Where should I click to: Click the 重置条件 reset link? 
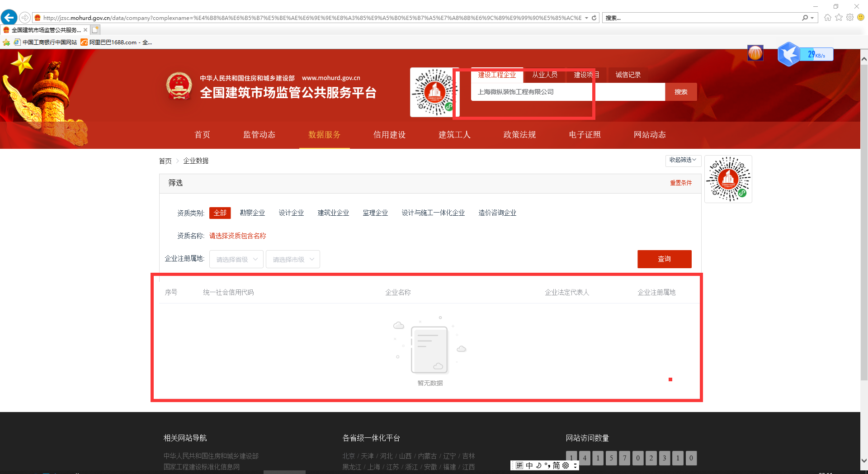pos(680,183)
